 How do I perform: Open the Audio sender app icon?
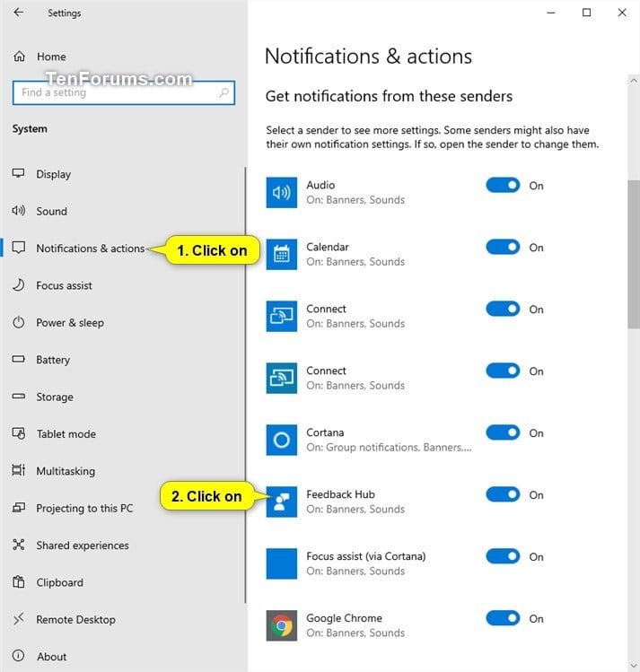point(281,192)
